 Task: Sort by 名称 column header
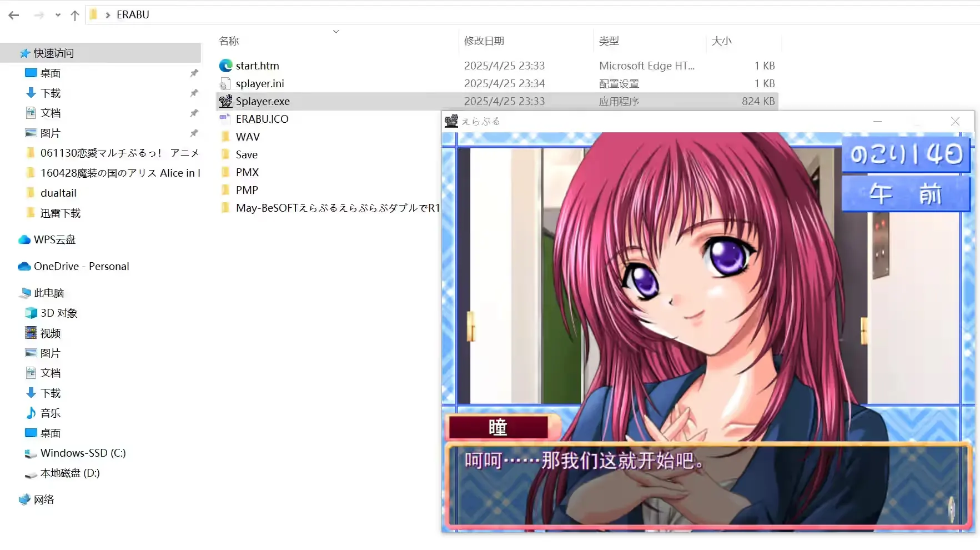pyautogui.click(x=229, y=41)
